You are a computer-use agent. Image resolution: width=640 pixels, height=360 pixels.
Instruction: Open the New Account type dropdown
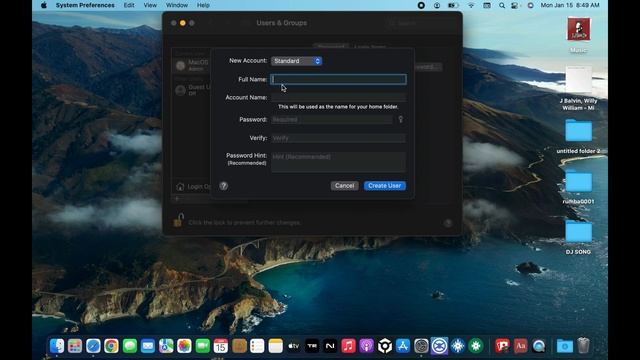pos(296,61)
